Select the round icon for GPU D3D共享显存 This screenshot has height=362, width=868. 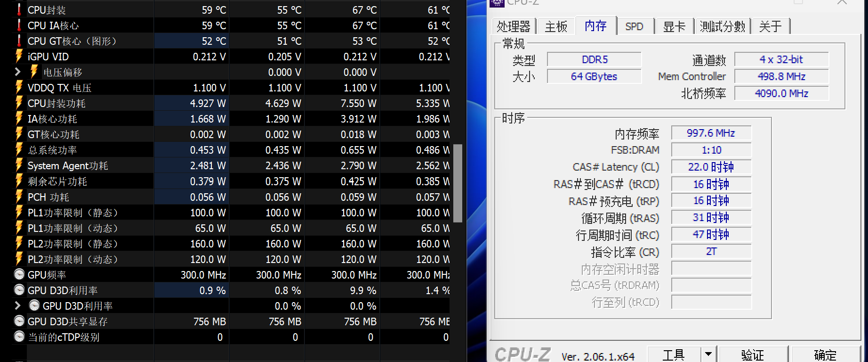19,321
